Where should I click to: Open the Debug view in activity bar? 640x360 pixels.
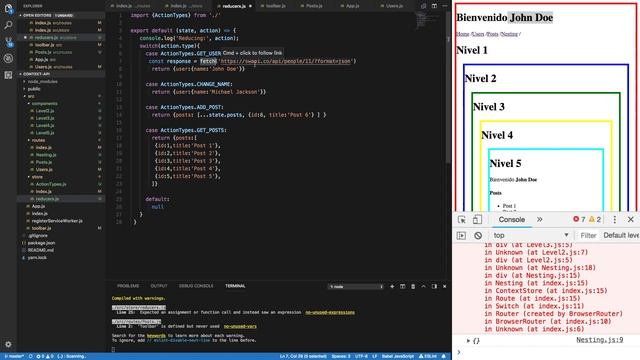click(8, 58)
